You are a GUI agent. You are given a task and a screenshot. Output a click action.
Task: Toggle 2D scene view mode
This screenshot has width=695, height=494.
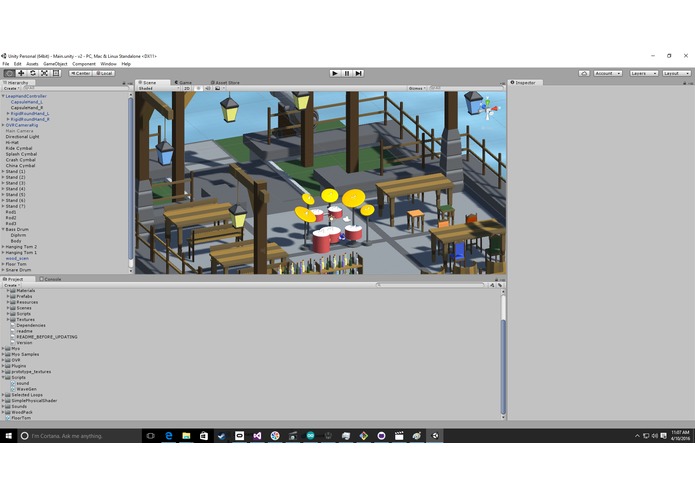point(187,88)
